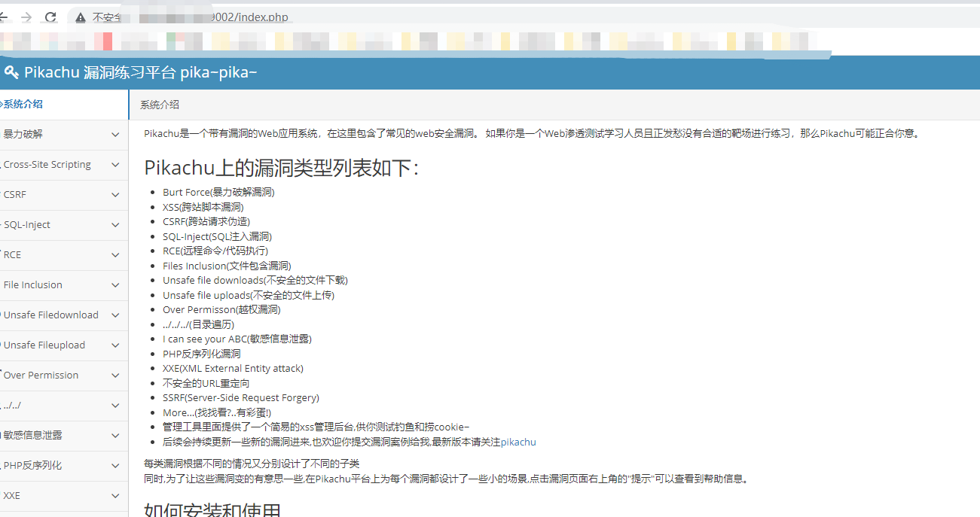Open the 系统介绍 sidebar item
The width and height of the screenshot is (980, 517).
pos(64,105)
